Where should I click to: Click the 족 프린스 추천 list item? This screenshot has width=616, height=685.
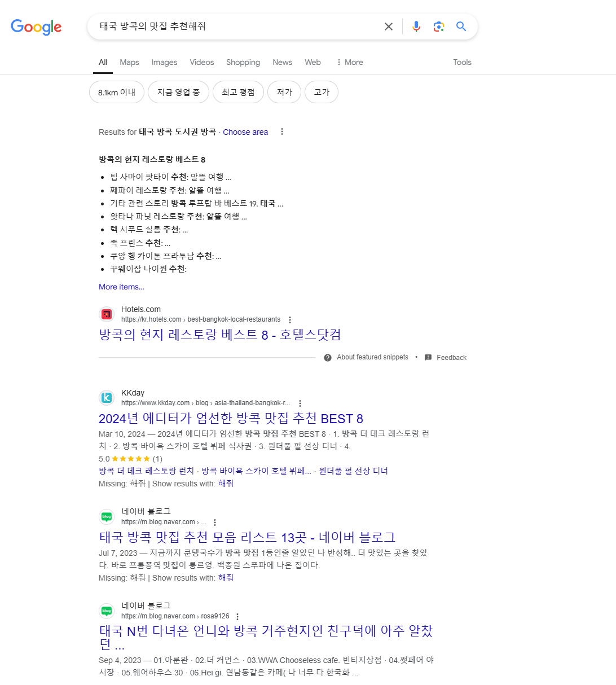pos(140,243)
